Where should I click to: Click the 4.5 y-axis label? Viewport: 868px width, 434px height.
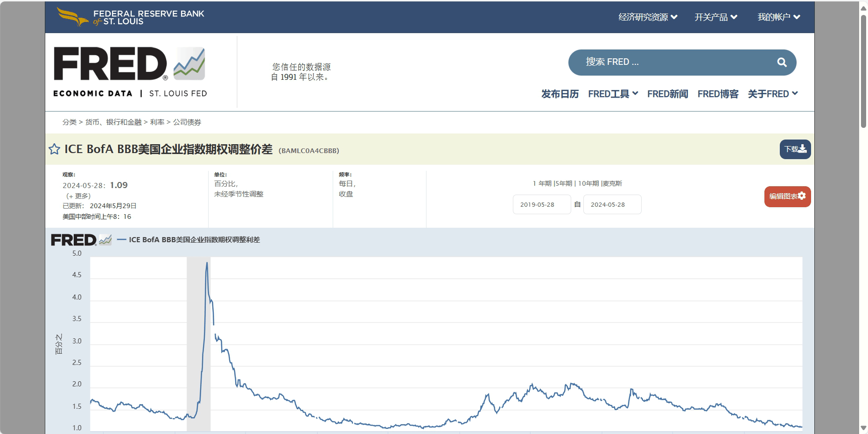tap(77, 275)
